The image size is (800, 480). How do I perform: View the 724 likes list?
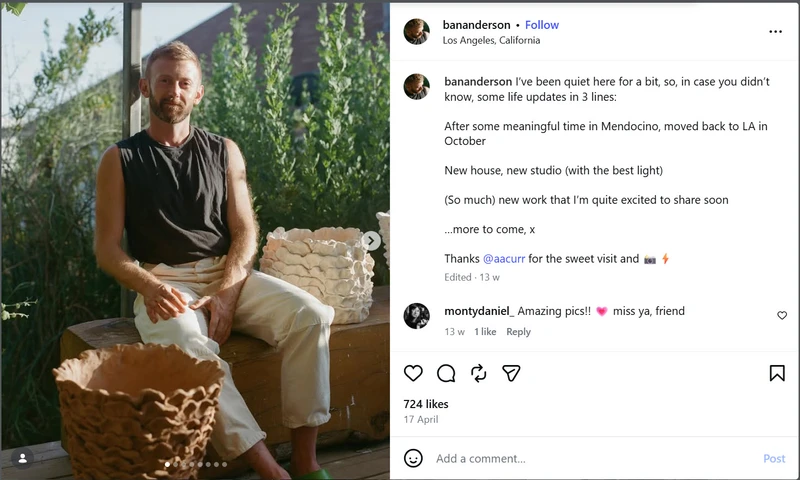pyautogui.click(x=426, y=404)
